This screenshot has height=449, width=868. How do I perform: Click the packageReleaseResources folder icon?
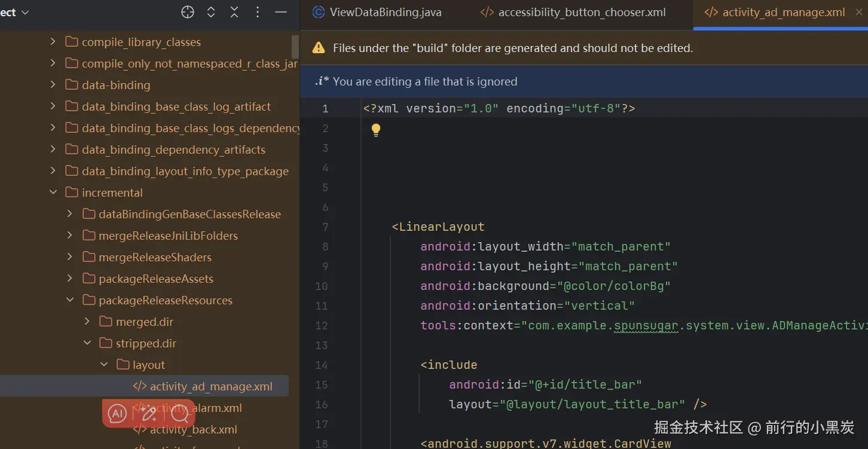point(88,300)
